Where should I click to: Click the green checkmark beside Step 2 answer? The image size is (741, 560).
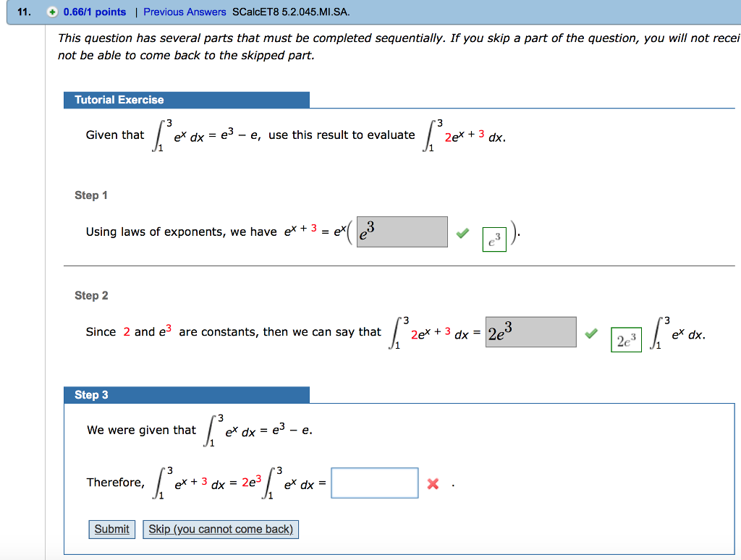point(593,333)
